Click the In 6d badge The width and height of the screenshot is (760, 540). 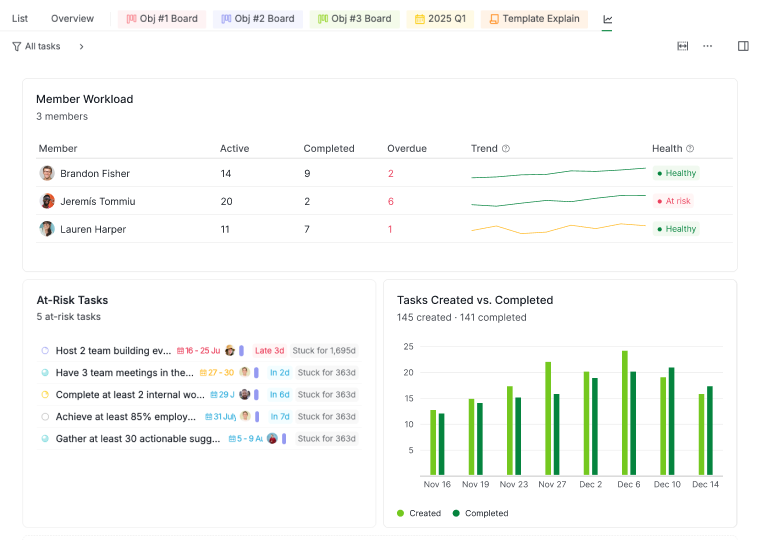click(280, 395)
